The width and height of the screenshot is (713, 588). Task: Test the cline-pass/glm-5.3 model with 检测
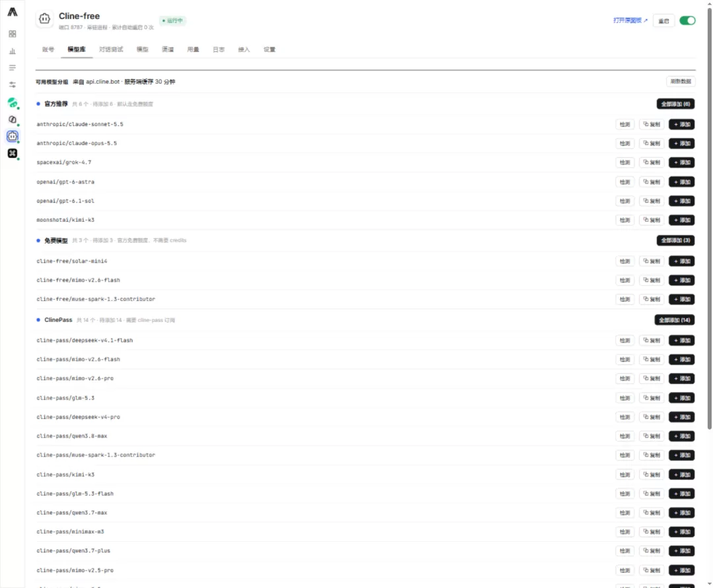[x=625, y=398]
